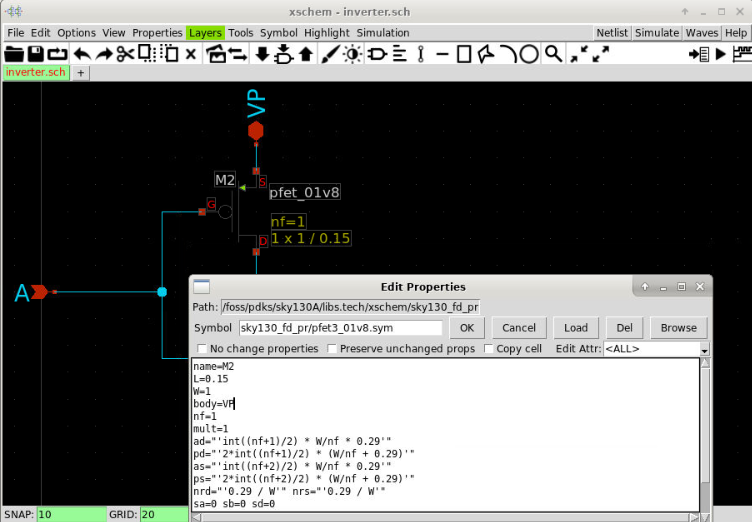Click the Insert text lines icon
752x522 pixels.
click(x=400, y=54)
